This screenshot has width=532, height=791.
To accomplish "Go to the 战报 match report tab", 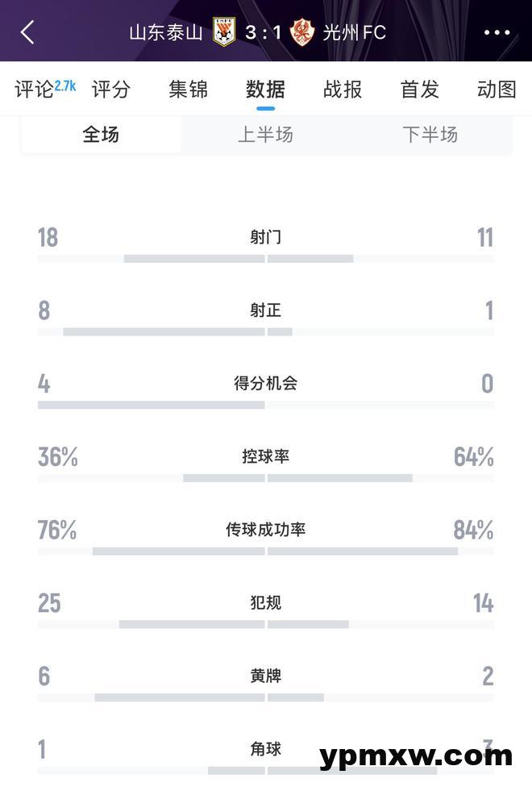I will [x=343, y=89].
